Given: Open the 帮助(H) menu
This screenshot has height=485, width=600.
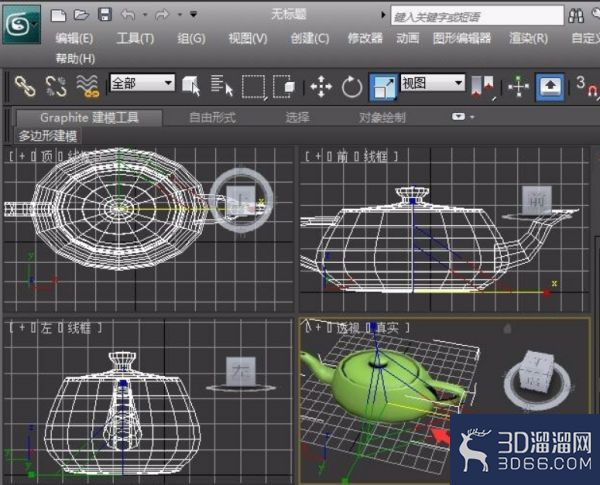Looking at the screenshot, I should (x=75, y=59).
